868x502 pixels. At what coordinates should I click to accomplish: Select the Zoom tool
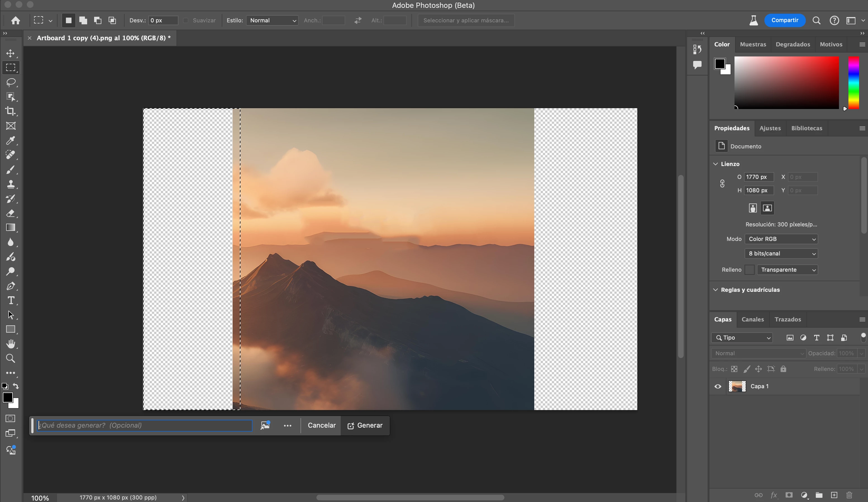pyautogui.click(x=11, y=359)
